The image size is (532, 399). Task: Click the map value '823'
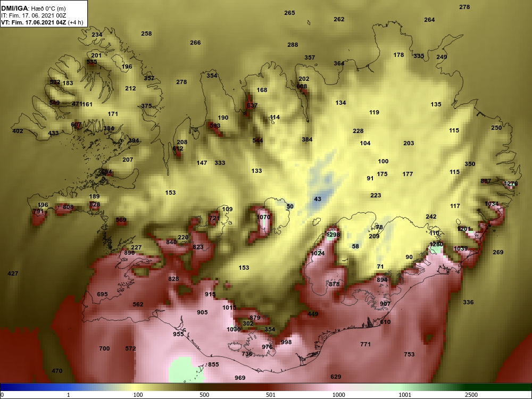(198, 247)
